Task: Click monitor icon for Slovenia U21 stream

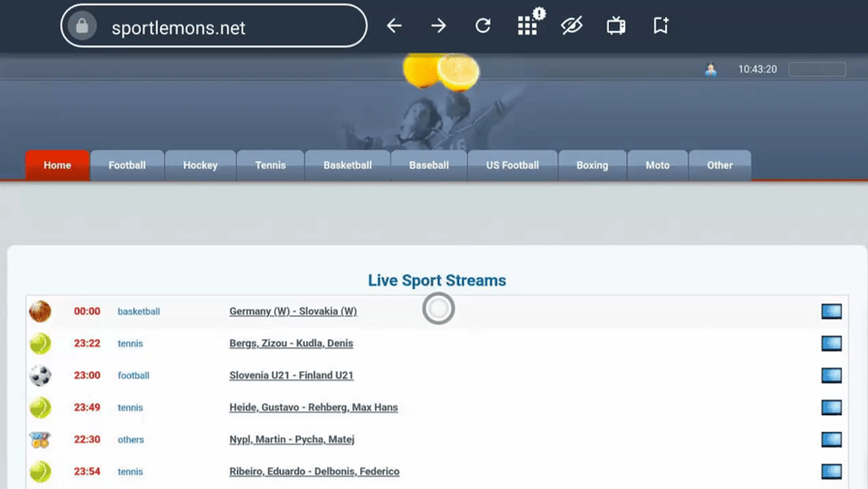Action: pyautogui.click(x=831, y=375)
